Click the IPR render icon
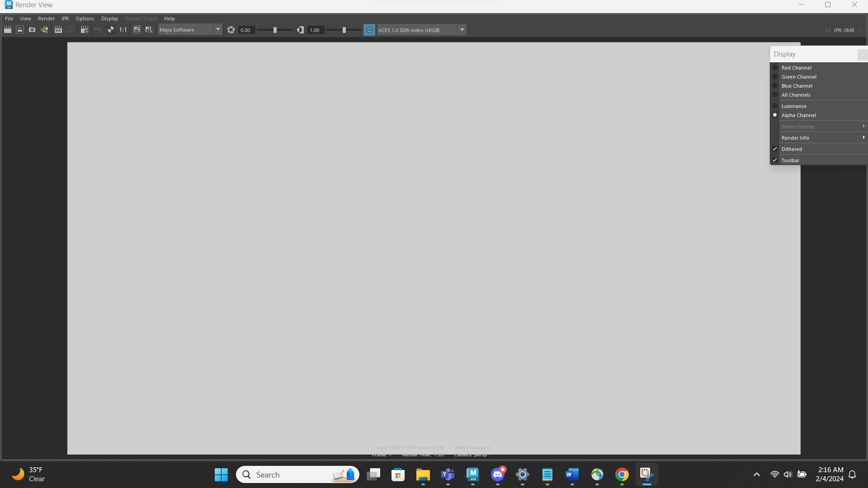Viewport: 868px width, 488px height. coord(58,29)
